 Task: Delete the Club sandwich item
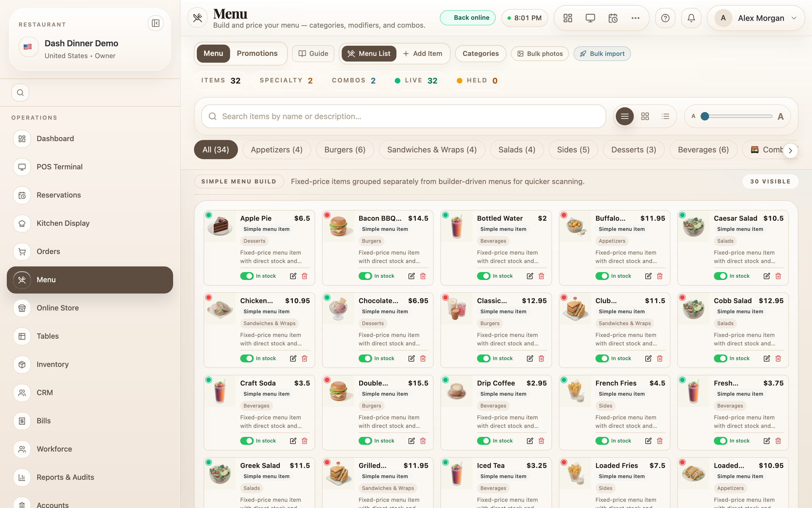[660, 358]
